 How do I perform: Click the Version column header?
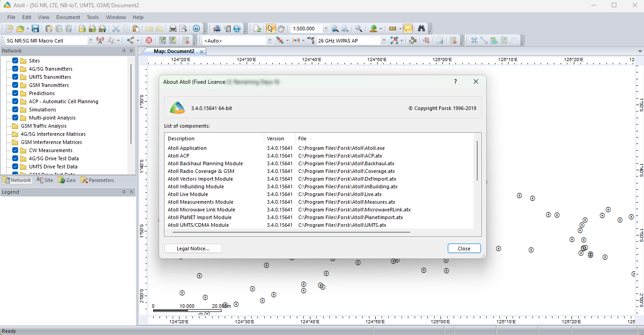coord(279,139)
